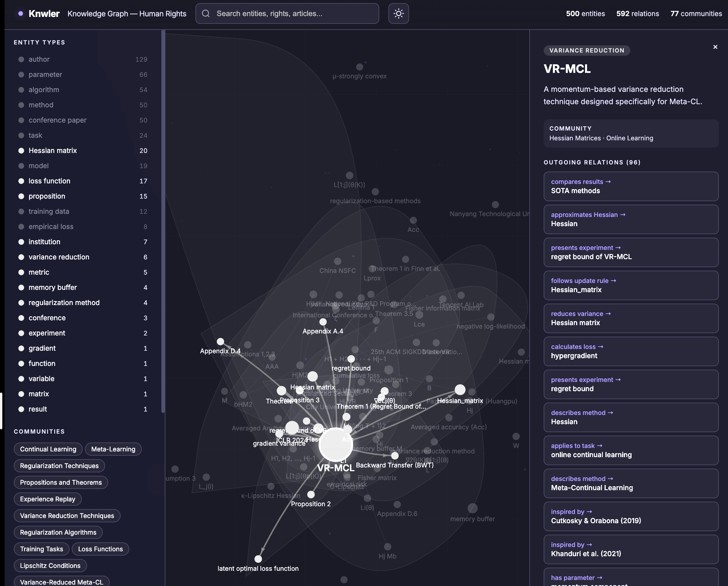Screen dimensions: 728x586
Task: Open the SOTA methods relation card
Action: pos(630,186)
